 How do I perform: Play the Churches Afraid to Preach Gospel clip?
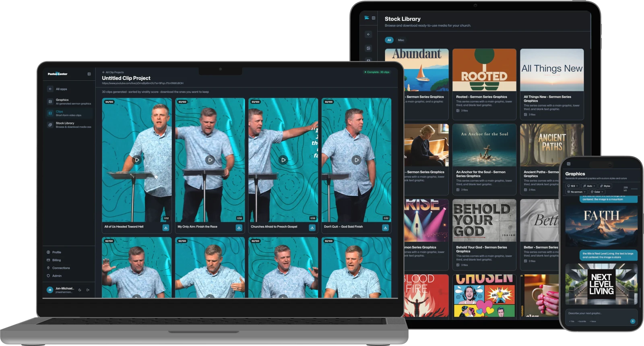283,160
